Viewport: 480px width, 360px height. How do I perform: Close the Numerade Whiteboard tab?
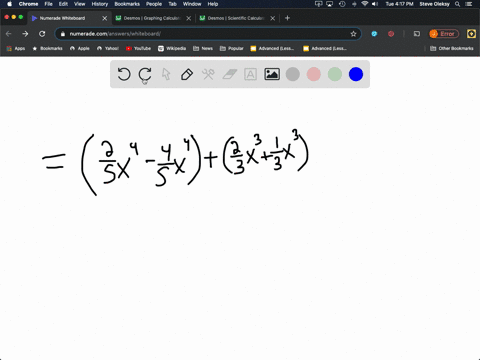(105, 18)
